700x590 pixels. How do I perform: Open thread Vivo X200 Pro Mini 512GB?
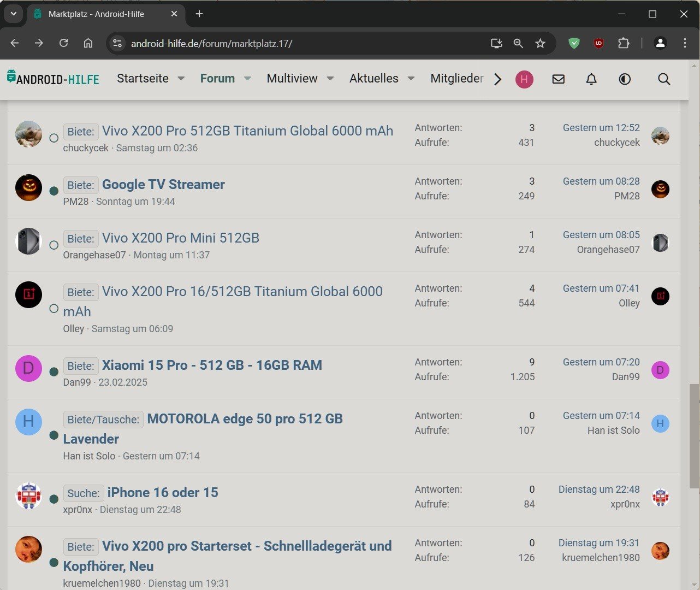(x=181, y=238)
